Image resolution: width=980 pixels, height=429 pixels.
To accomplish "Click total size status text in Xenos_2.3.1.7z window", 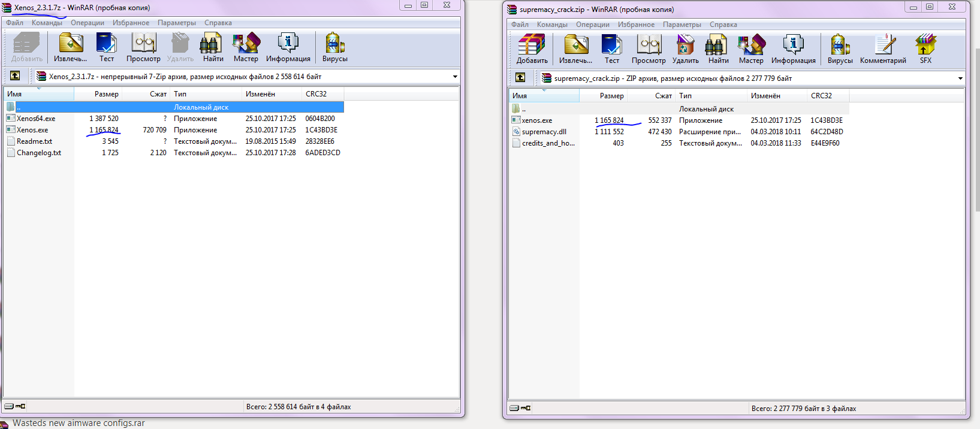I will (x=298, y=407).
